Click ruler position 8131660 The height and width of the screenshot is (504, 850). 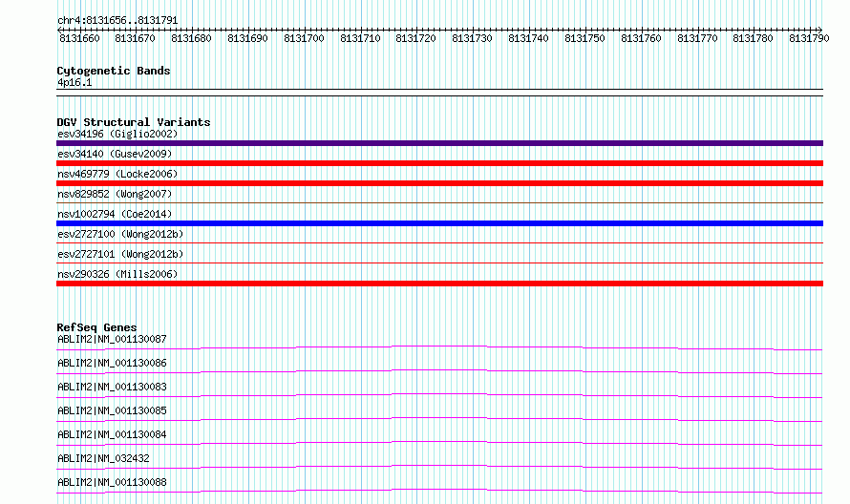tap(79, 38)
